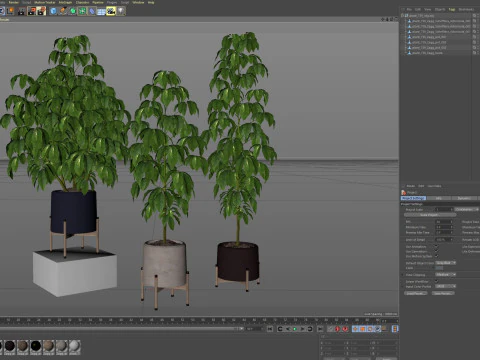Open the Input Color Profile dropdown
The image size is (480, 360).
tap(445, 286)
